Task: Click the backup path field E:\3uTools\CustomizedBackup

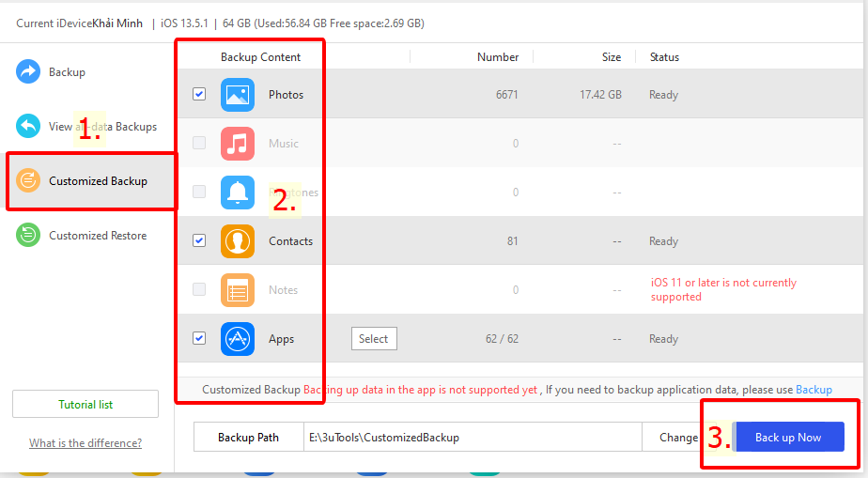Action: click(473, 437)
